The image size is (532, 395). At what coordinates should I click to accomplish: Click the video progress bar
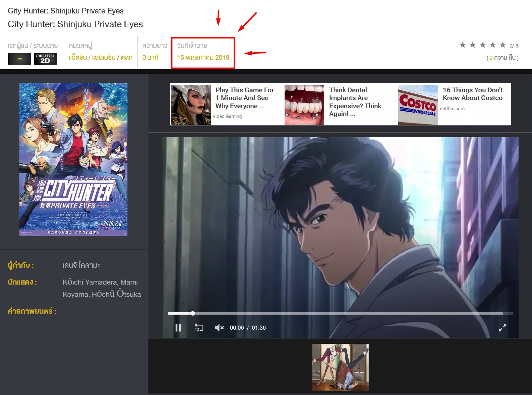pyautogui.click(x=340, y=313)
